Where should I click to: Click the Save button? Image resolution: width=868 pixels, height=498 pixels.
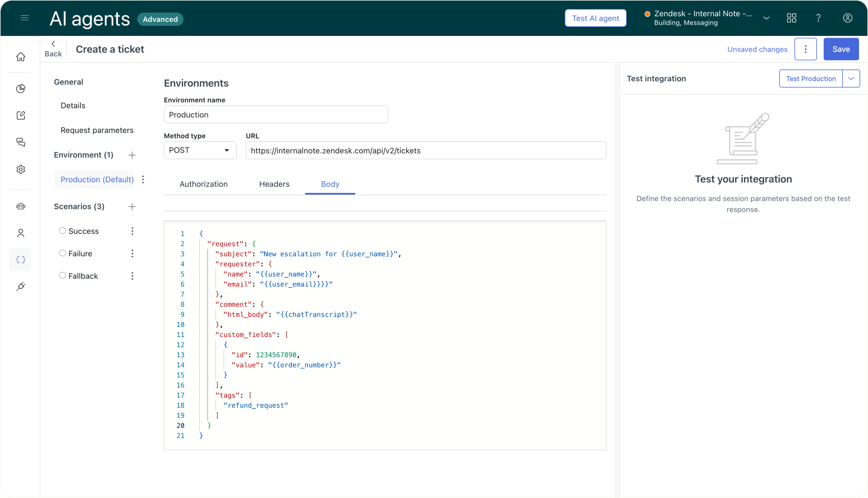(x=841, y=49)
